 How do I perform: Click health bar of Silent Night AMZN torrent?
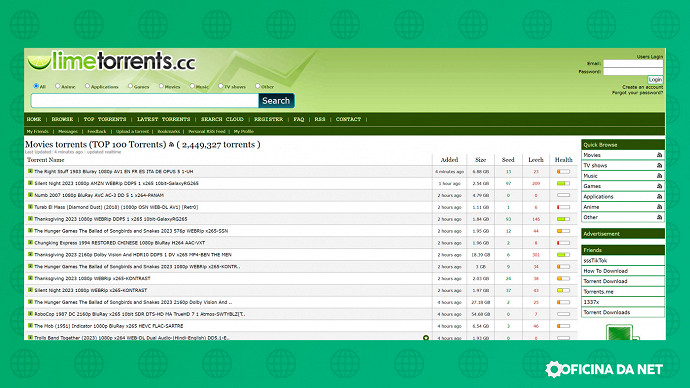[x=563, y=183]
